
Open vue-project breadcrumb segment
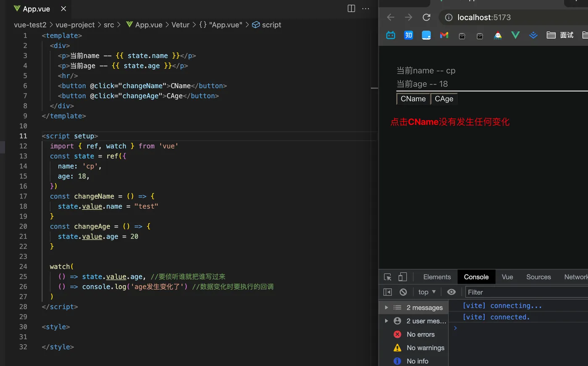tap(75, 25)
